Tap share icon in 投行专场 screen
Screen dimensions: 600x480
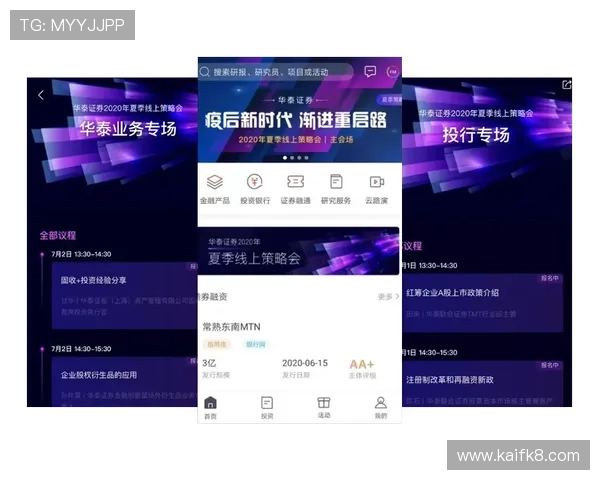pyautogui.click(x=566, y=84)
